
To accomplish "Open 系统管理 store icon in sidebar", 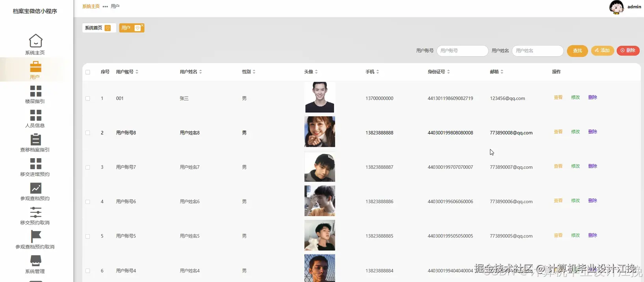I will (35, 261).
